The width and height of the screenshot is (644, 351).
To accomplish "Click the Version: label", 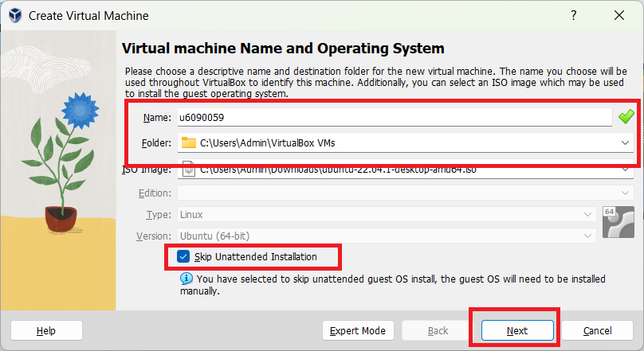I will pos(154,236).
